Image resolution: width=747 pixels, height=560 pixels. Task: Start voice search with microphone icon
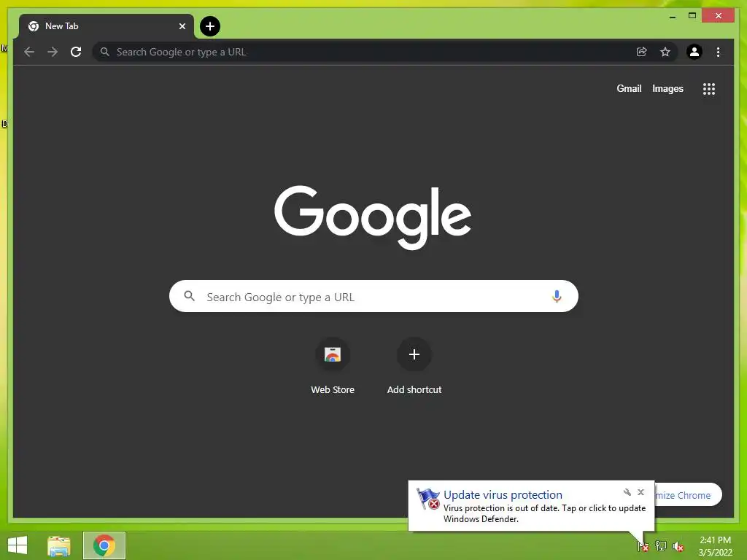557,296
